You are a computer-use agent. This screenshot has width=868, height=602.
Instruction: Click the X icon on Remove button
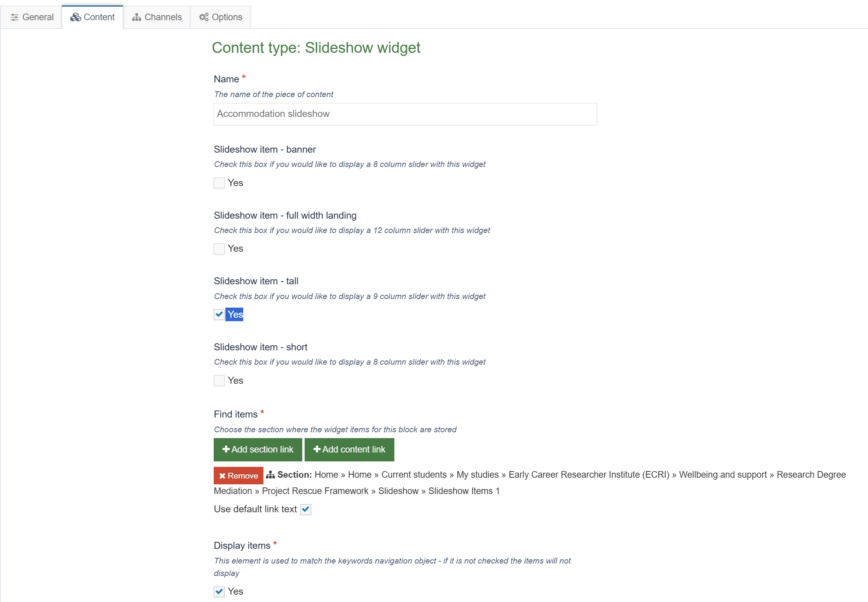click(222, 476)
